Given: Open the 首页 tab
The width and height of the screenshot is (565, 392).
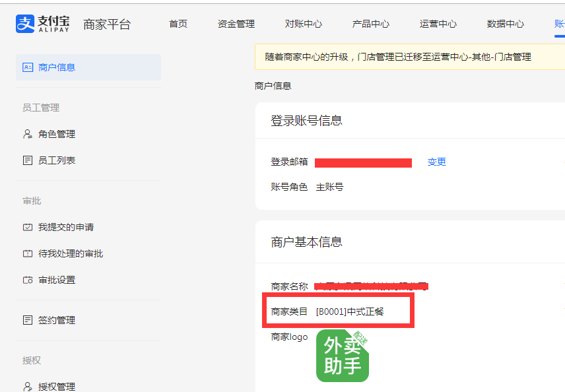Looking at the screenshot, I should (x=178, y=24).
